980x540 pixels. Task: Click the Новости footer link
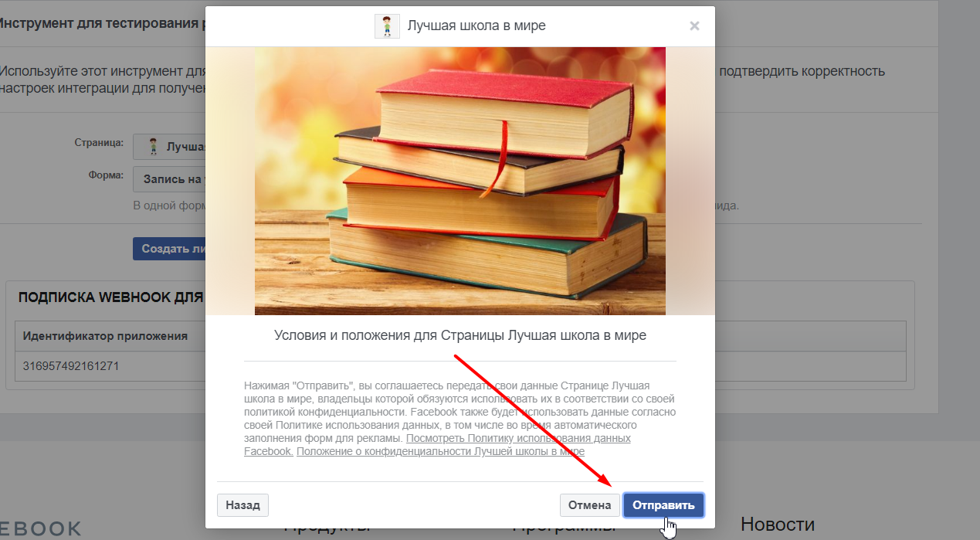pyautogui.click(x=777, y=525)
